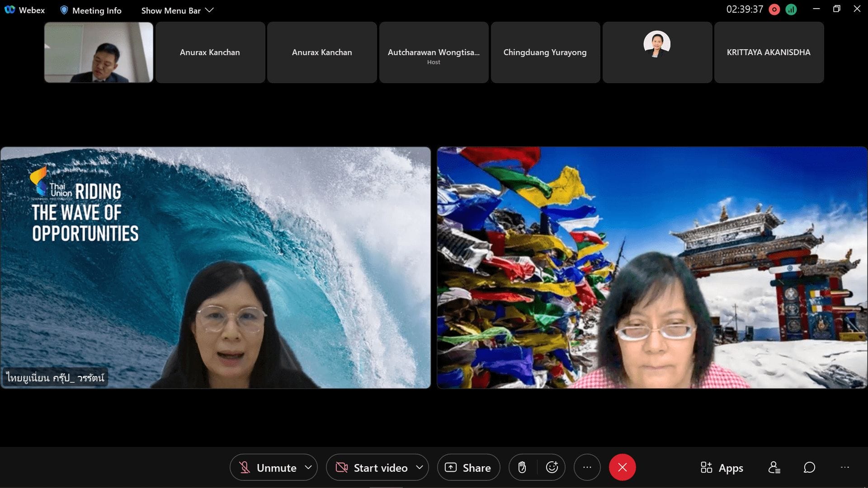Expand audio options arrow beside Unmute

[308, 467]
